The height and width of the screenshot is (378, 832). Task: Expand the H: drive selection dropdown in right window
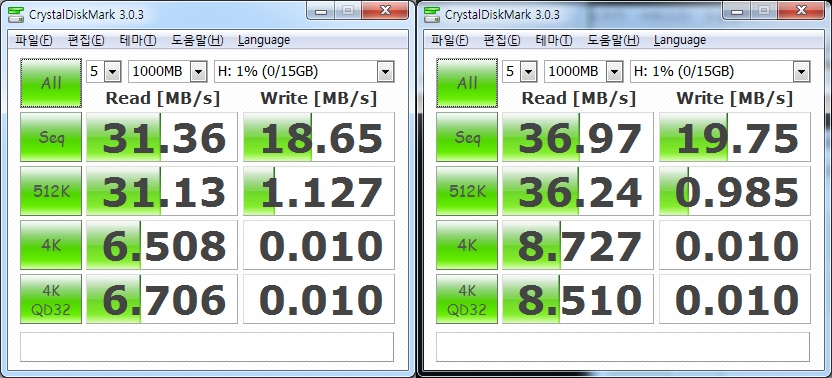click(801, 72)
